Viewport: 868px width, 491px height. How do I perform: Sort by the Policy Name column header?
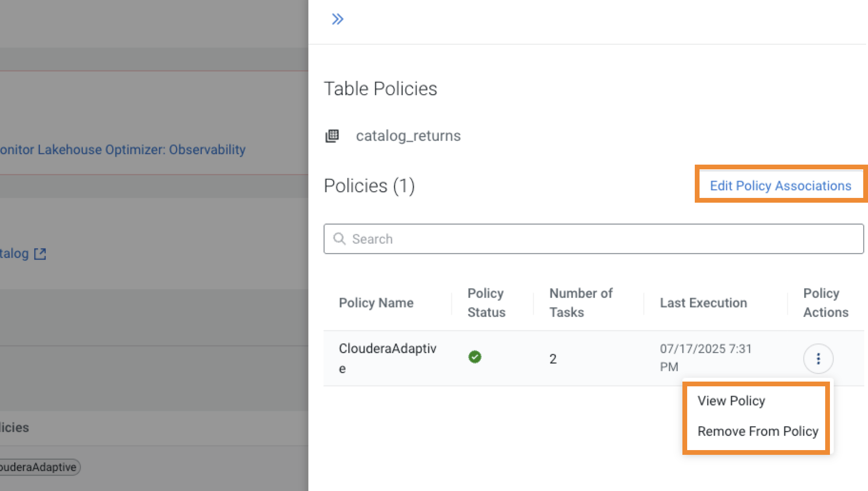click(x=376, y=303)
